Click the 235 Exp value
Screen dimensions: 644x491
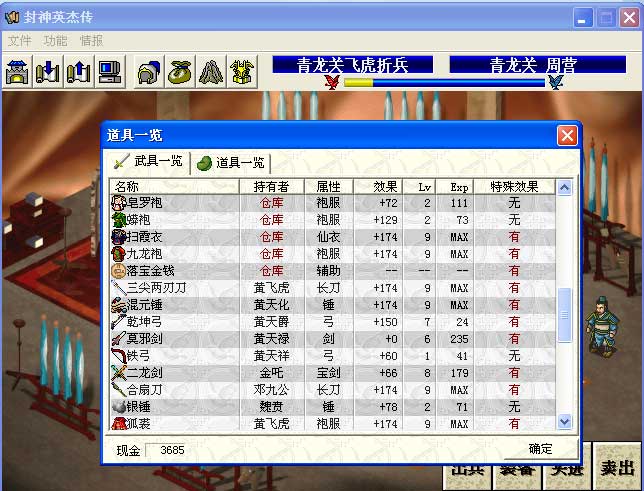459,339
